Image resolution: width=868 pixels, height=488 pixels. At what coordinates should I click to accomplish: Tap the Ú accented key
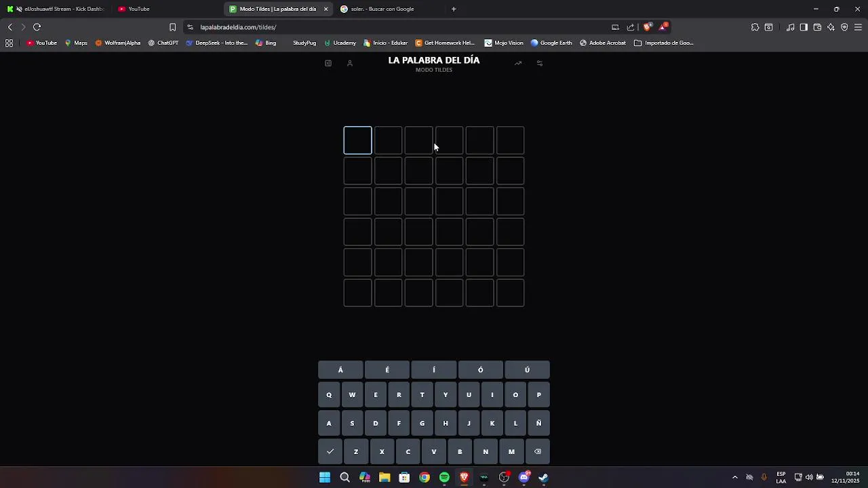(x=527, y=370)
